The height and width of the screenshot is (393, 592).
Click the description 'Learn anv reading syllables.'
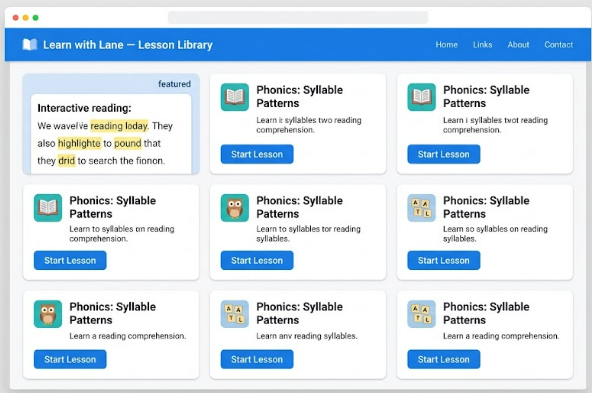307,336
